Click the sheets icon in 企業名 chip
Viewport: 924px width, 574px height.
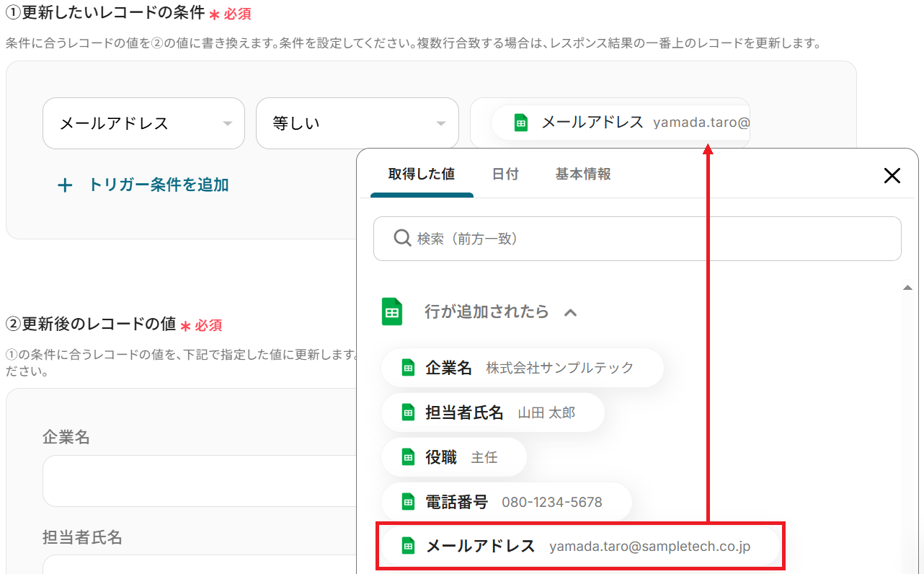coord(408,368)
